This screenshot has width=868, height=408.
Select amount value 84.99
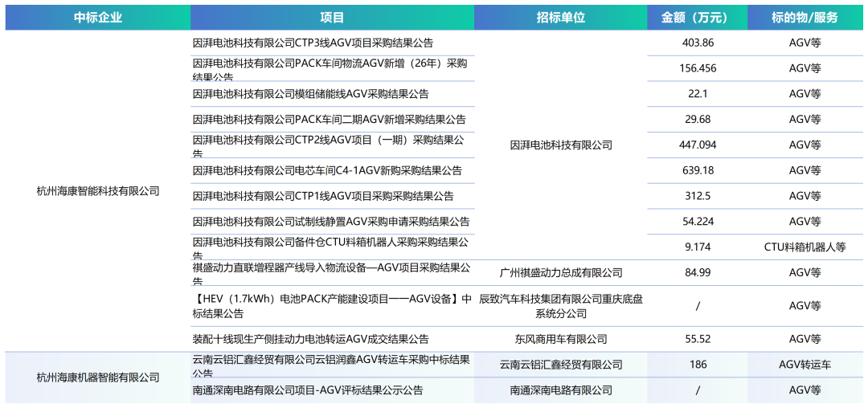tap(698, 272)
